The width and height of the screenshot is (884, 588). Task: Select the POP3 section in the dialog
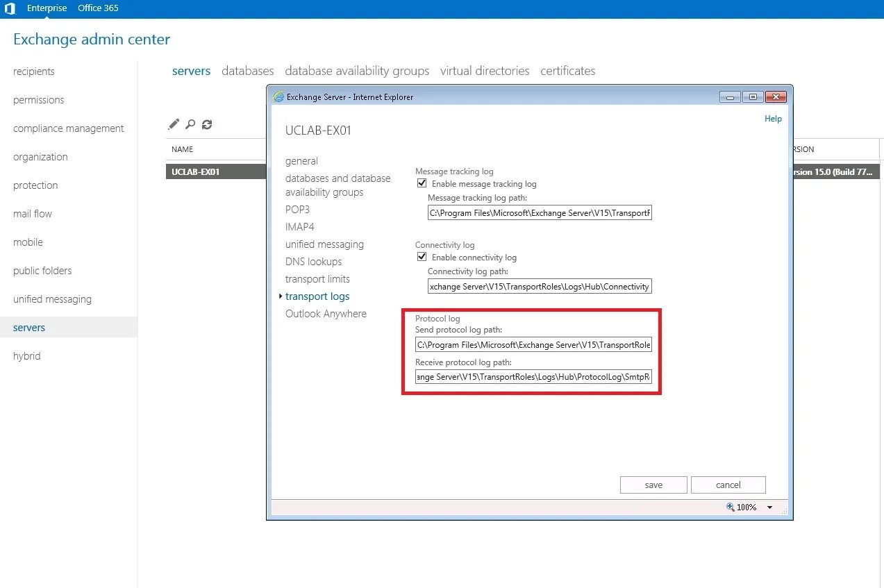click(297, 210)
